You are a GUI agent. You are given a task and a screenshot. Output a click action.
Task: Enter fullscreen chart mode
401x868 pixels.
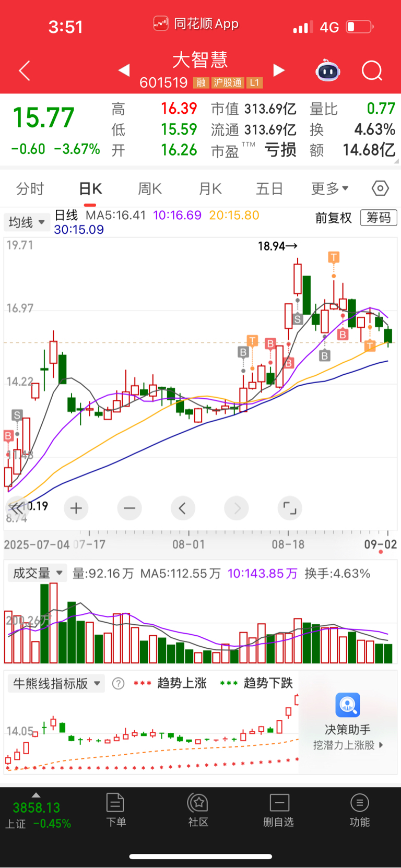click(290, 508)
